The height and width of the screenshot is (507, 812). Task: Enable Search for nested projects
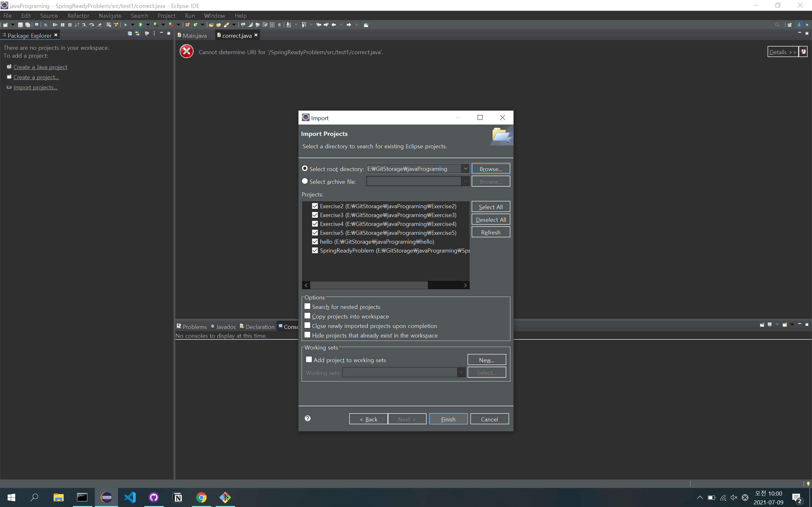(307, 306)
